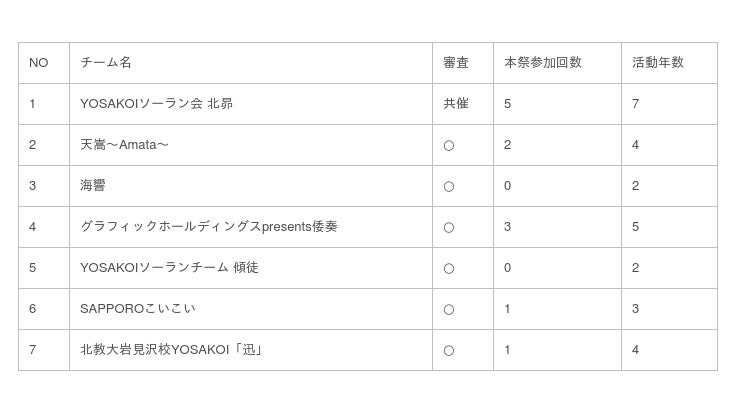Screen dimensions: 740x411
Task: Select the SAPPOROこいこい team cell
Action: coord(138,309)
